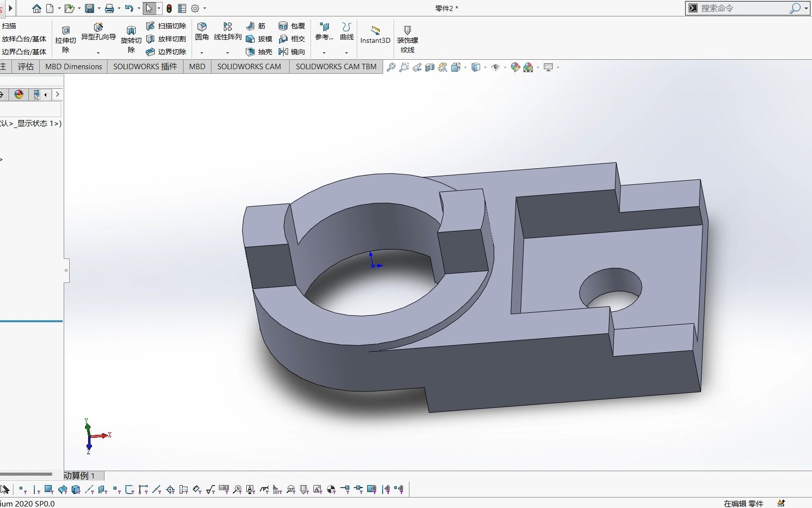Screen dimensions: 812x508
Task: Toggle the Section View in heads-up toolbar
Action: 430,67
